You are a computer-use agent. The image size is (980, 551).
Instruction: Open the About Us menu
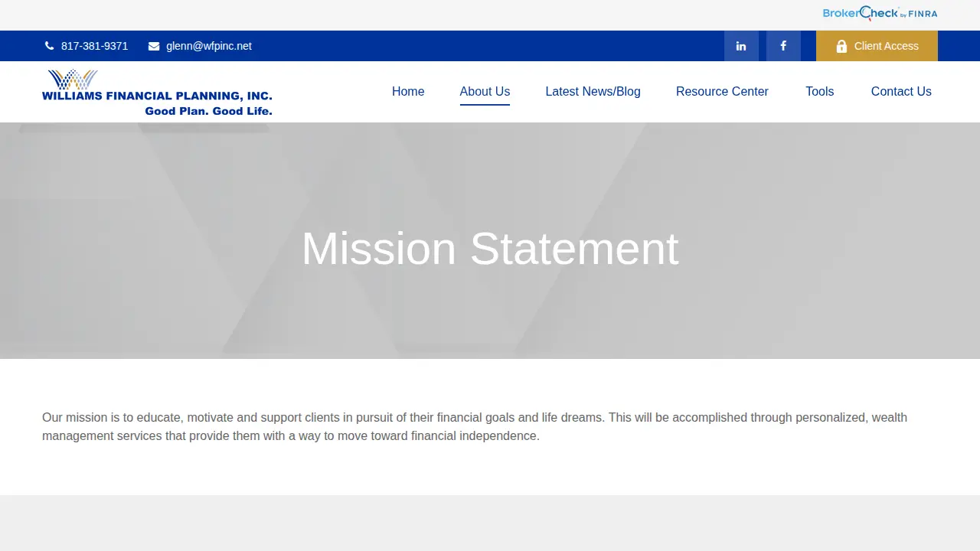(485, 91)
